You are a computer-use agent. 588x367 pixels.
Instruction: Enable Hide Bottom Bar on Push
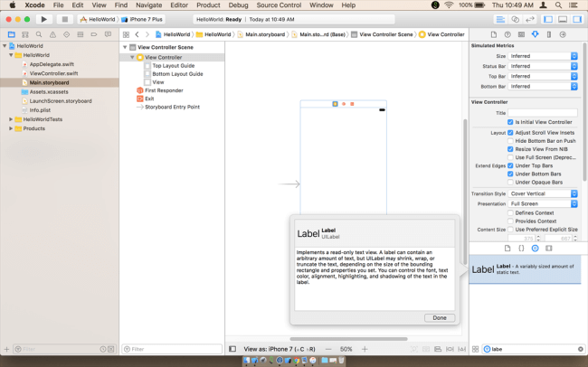510,141
